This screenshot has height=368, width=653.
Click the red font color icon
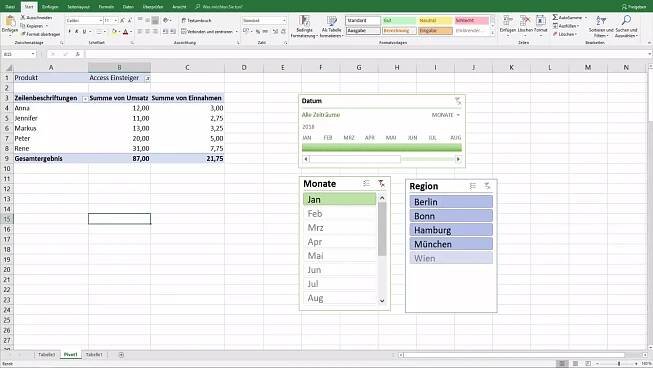(x=125, y=32)
